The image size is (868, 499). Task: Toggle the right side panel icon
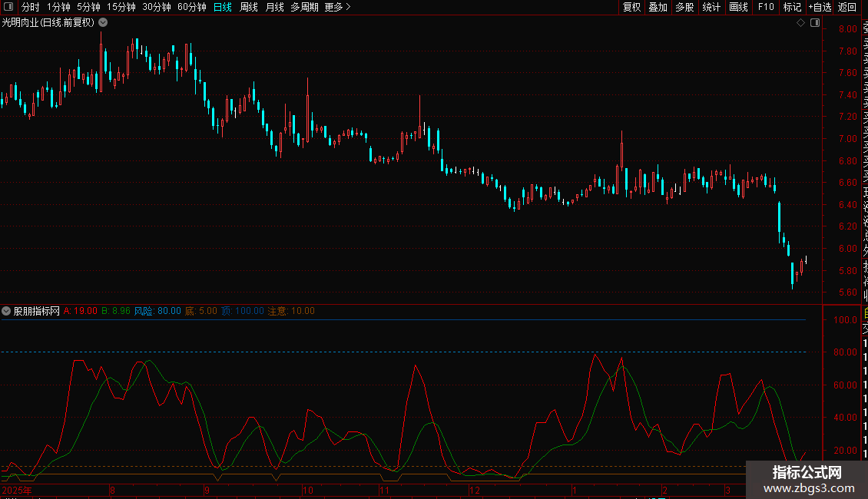815,23
